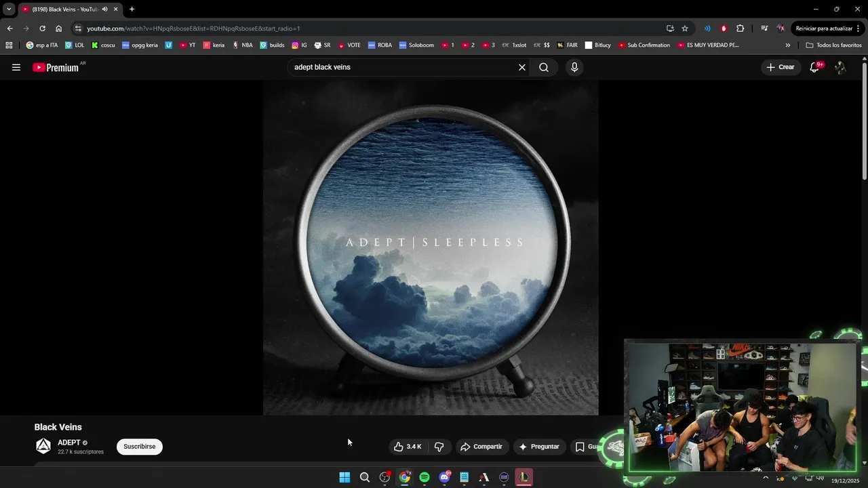Open the Soloboom bookmark
This screenshot has width=868, height=488.
(x=416, y=45)
